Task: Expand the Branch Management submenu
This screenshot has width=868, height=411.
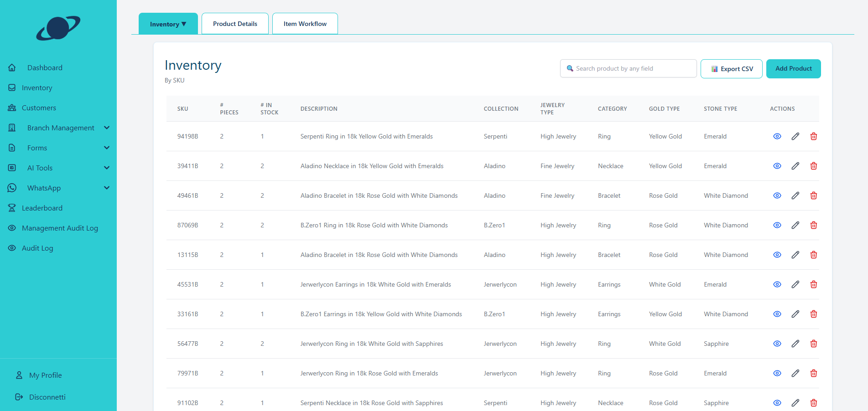Action: tap(107, 128)
